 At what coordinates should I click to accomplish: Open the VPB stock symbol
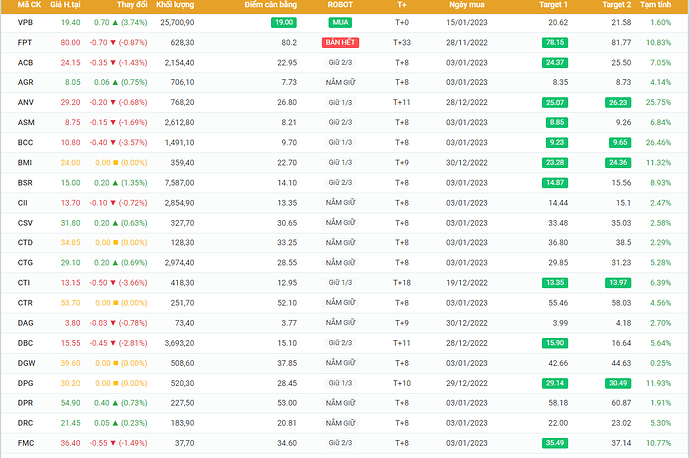[x=25, y=22]
